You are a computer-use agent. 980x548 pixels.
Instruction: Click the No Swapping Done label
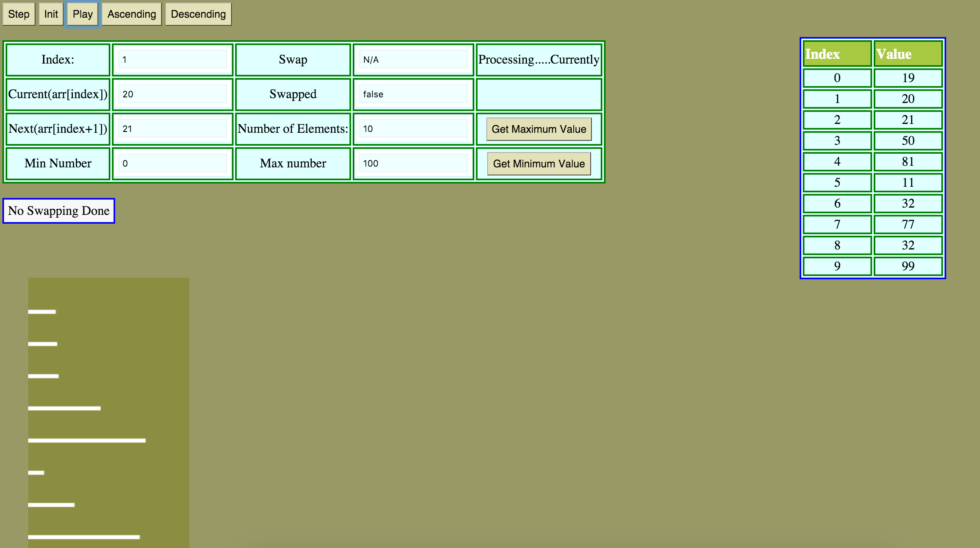coord(58,211)
